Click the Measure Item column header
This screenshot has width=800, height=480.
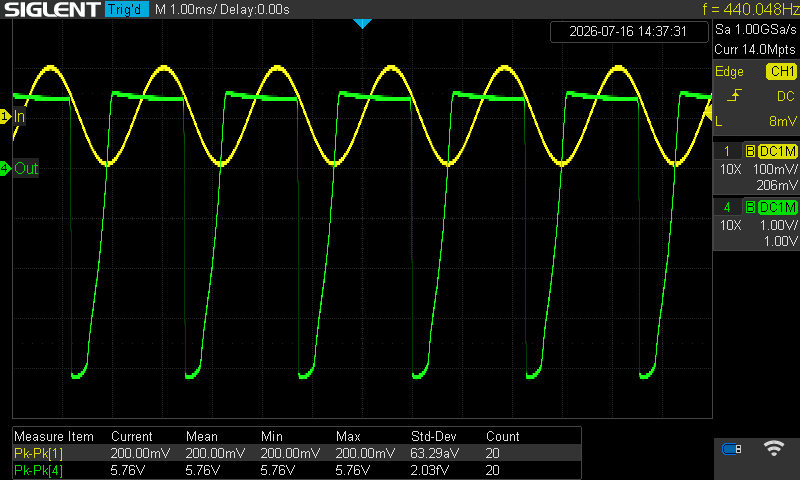click(54, 437)
